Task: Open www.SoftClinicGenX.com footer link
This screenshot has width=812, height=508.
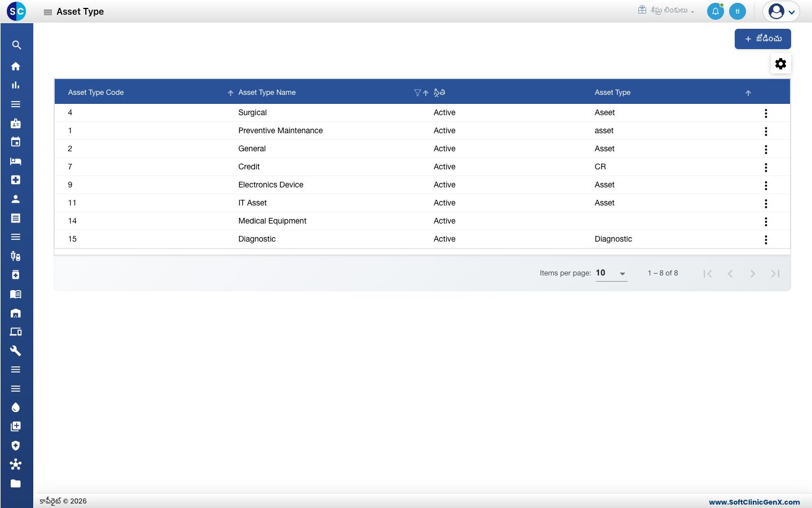Action: [754, 502]
